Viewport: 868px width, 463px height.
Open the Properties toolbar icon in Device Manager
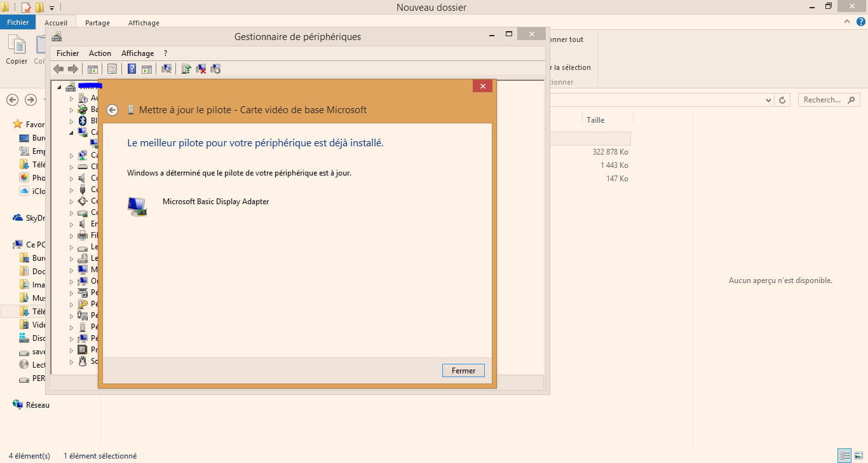(x=112, y=69)
